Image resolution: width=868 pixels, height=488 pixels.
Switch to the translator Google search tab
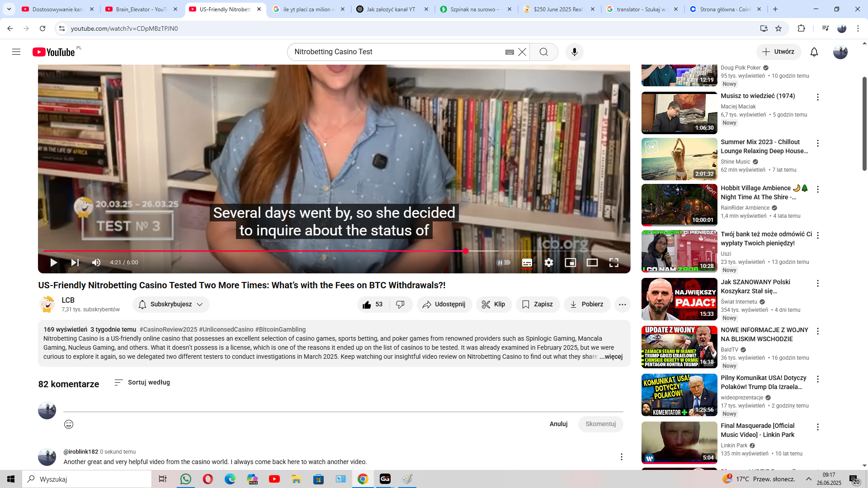coord(642,9)
